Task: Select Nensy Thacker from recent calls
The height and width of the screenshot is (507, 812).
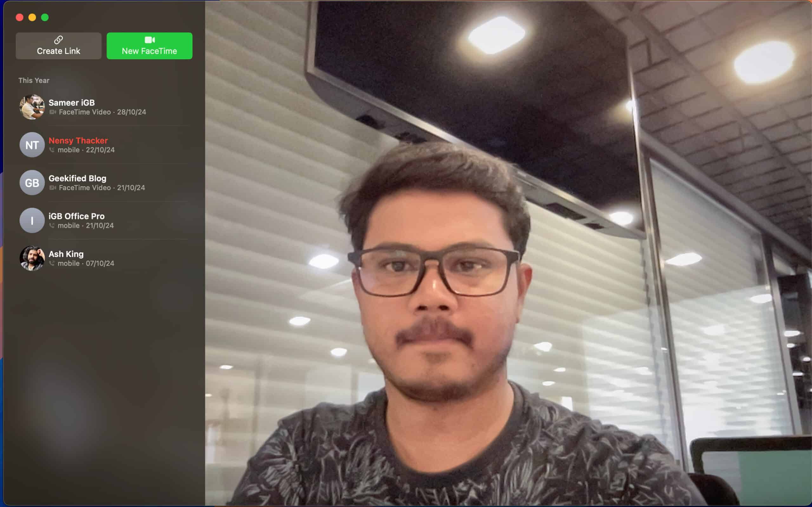Action: (105, 144)
